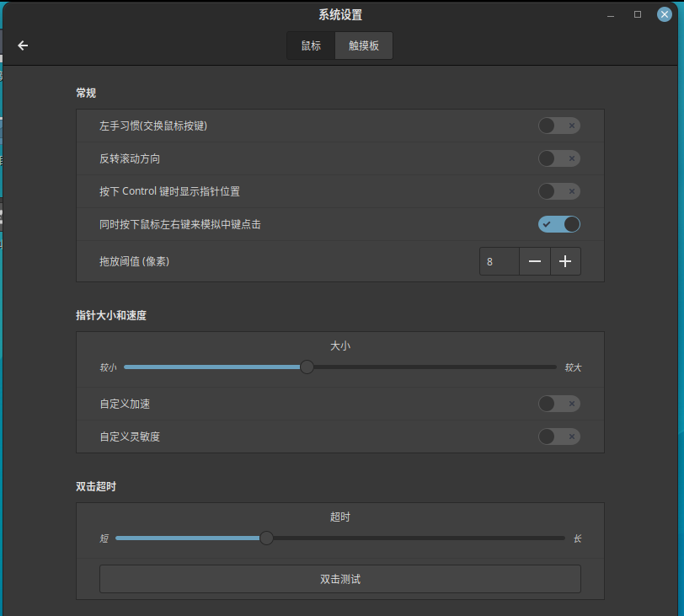Enable 按下 Control 键时显示指针位置 switch
The height and width of the screenshot is (616, 684).
pyautogui.click(x=559, y=191)
